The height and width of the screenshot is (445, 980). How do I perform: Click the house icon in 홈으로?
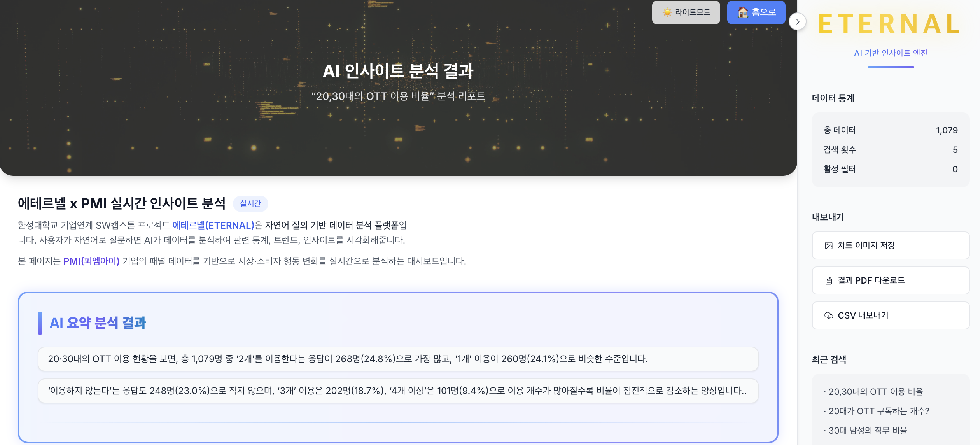click(x=743, y=12)
